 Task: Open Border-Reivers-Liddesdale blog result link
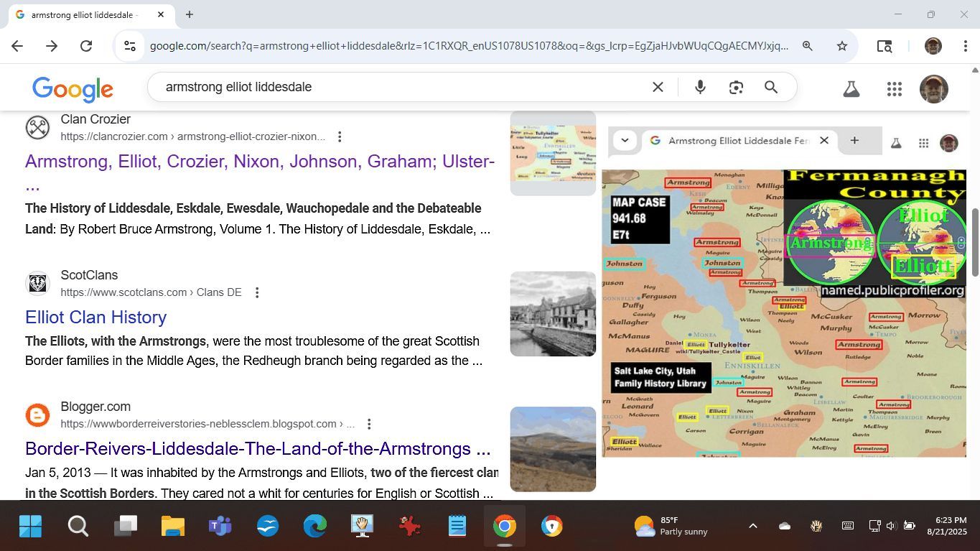pos(258,448)
